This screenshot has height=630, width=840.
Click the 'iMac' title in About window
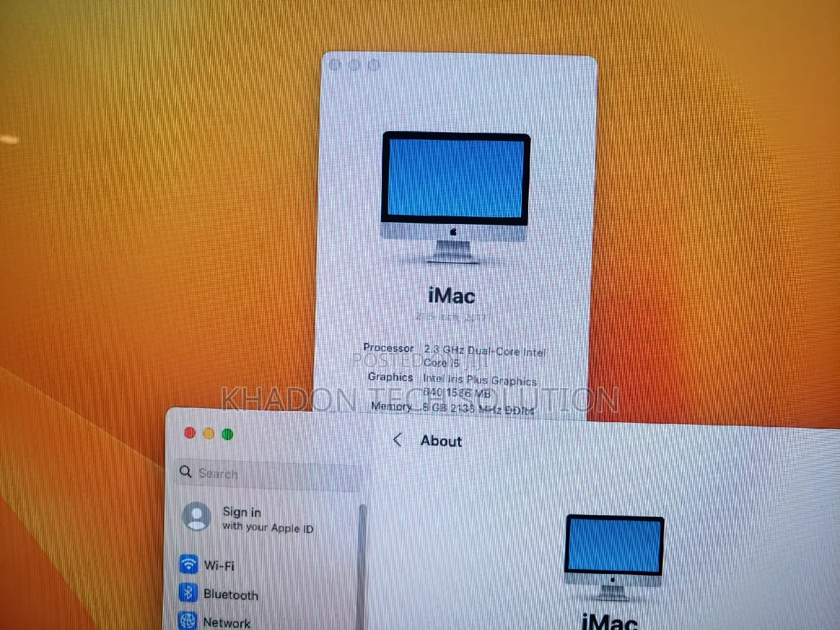451,296
